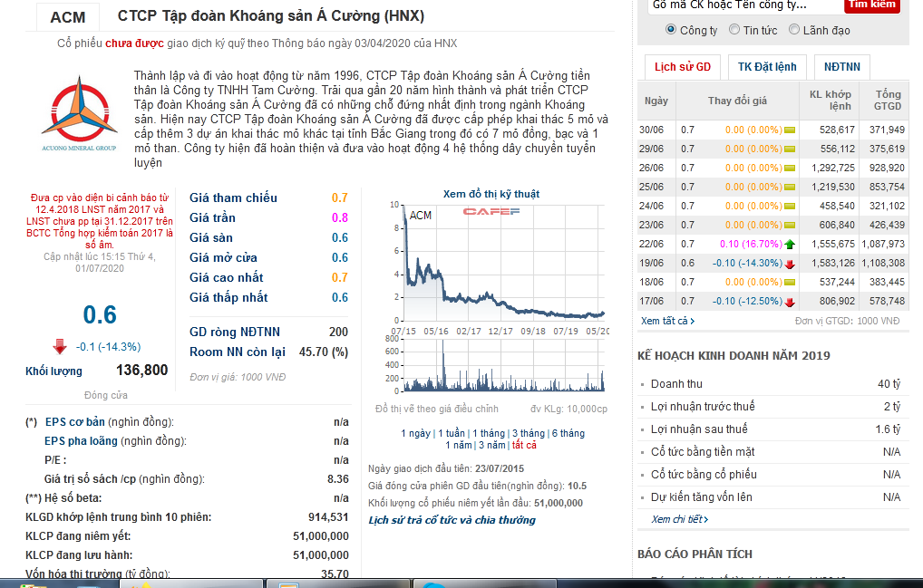The image size is (923, 588).
Task: Click the ACM price history chart
Action: pyautogui.click(x=503, y=262)
